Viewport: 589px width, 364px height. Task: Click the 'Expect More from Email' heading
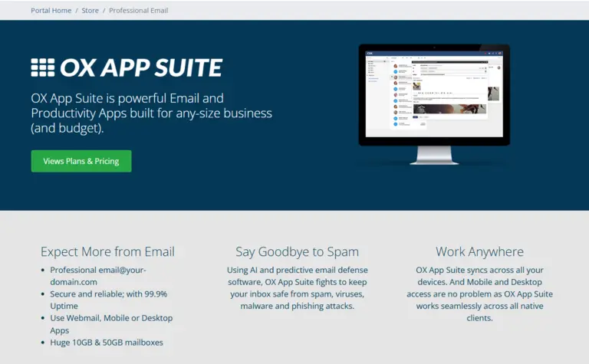107,251
